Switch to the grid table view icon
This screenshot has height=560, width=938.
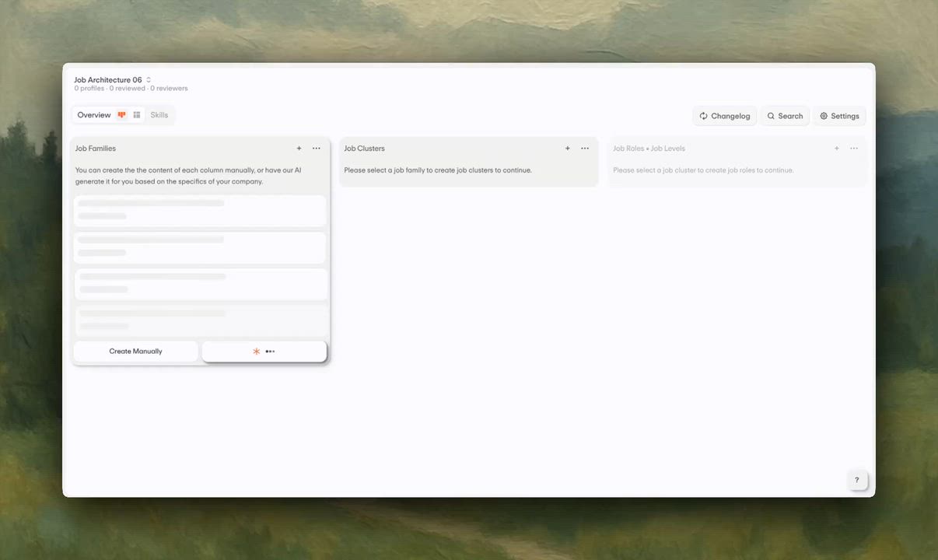coord(137,115)
